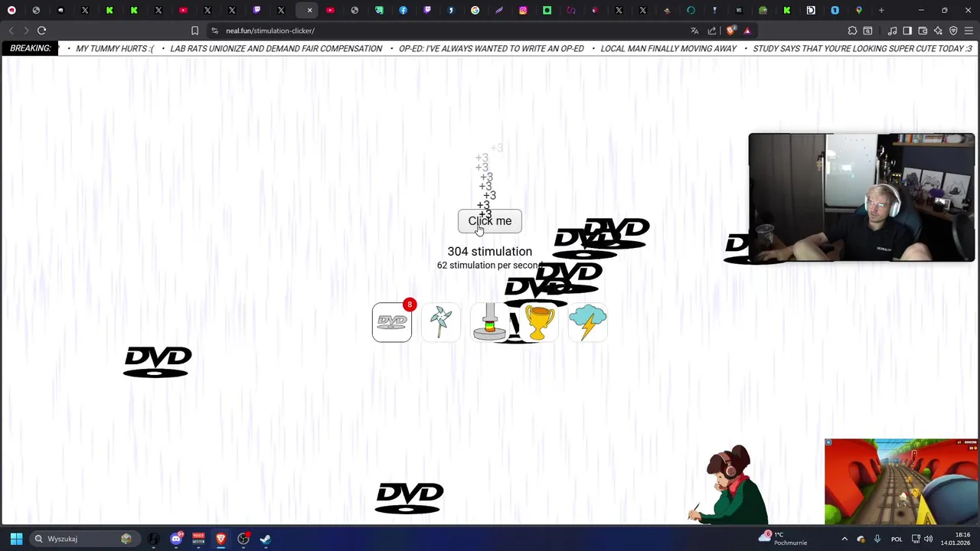
Task: Buy the pinwheel upgrade
Action: [x=441, y=322]
